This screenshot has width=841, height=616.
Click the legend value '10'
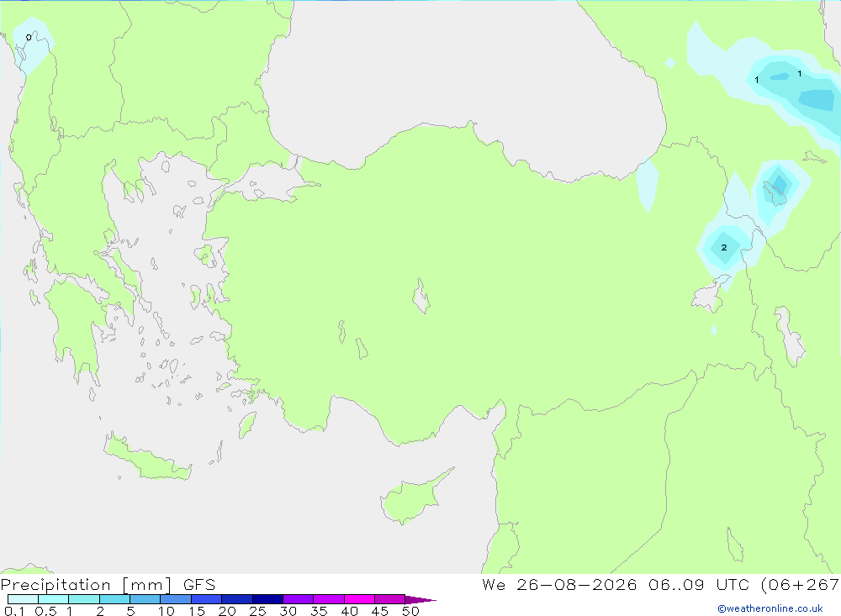(x=166, y=611)
